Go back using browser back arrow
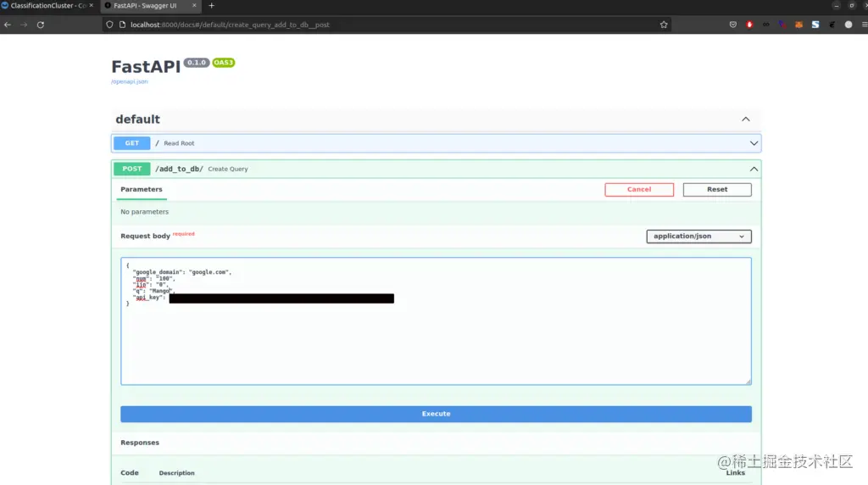This screenshot has height=485, width=868. (x=7, y=25)
